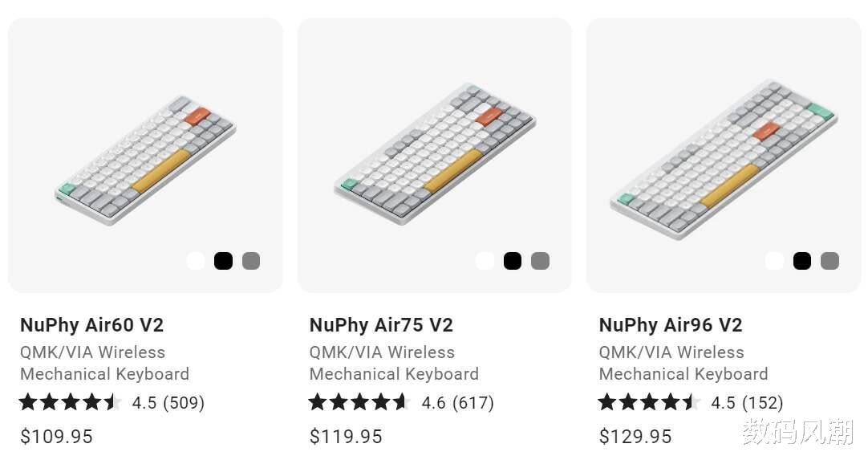This screenshot has height=464, width=868.
Task: Pick gray color variant of Air96 V2
Action: 829,261
